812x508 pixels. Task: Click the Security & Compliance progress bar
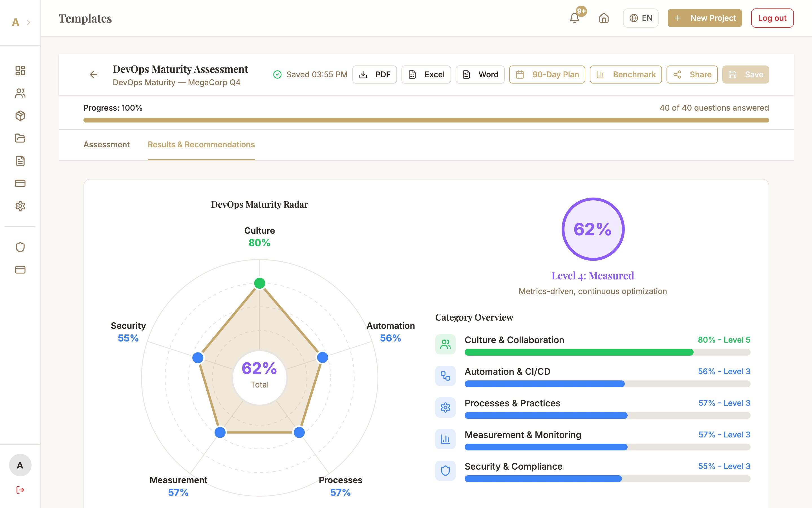[x=607, y=479]
